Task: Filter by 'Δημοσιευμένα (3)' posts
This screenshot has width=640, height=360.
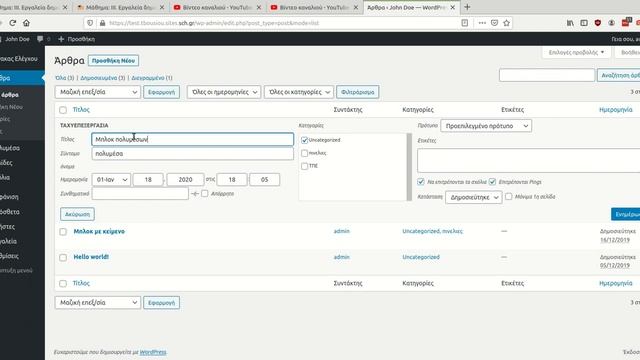Action: (102, 78)
